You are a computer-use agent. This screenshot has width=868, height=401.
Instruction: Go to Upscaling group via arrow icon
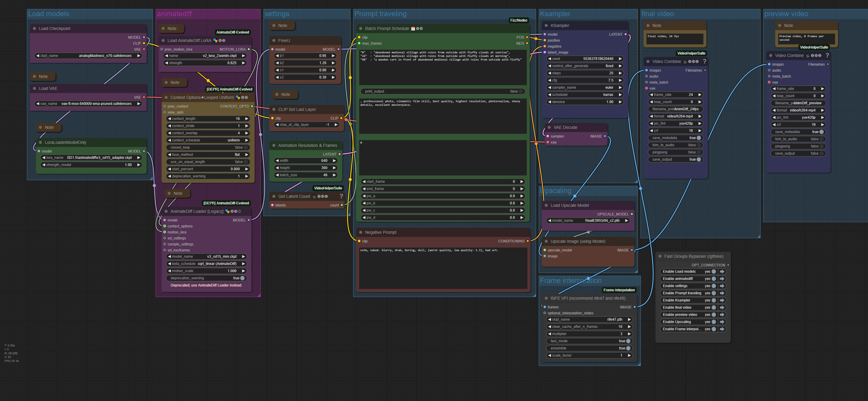pyautogui.click(x=722, y=322)
